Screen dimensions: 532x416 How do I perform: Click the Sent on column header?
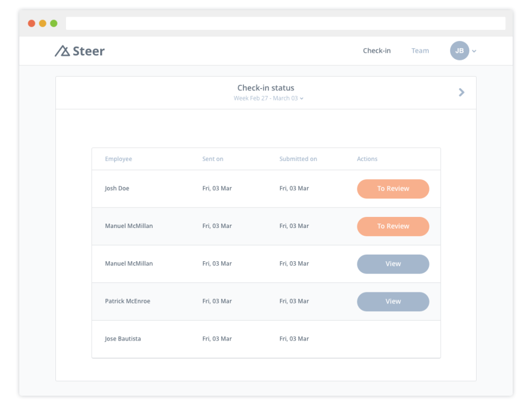(213, 159)
